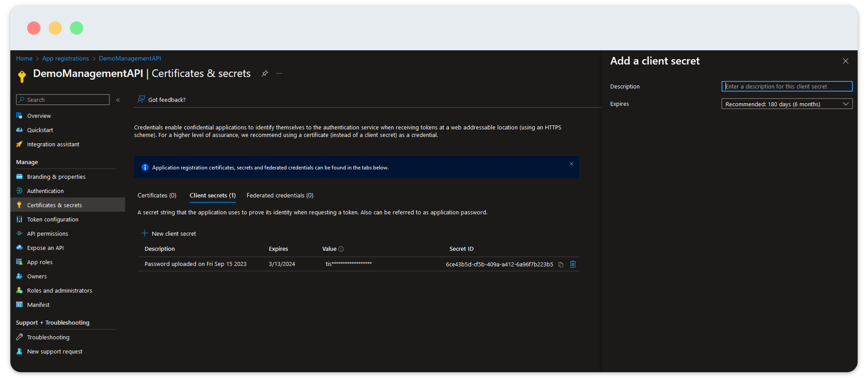Click the Authentication icon
The height and width of the screenshot is (378, 868).
coord(19,191)
